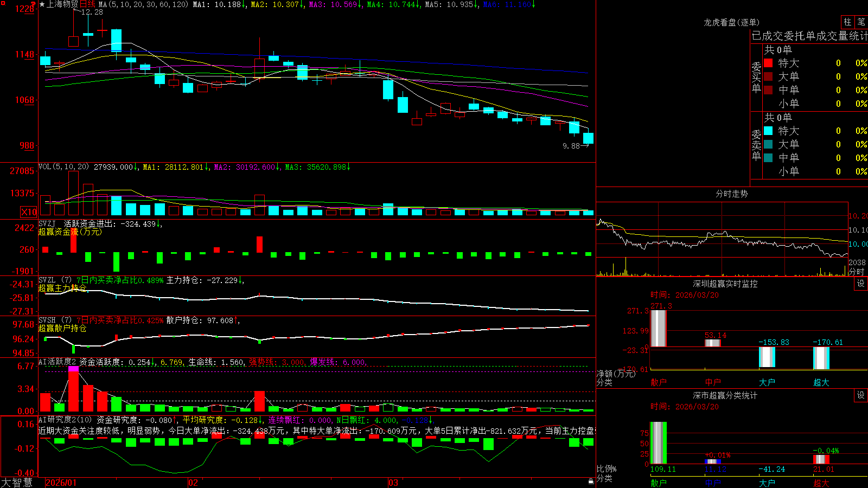Click the 深市超赢分类统计 panel title
Viewport: 868px width, 488px height.
coord(725,395)
